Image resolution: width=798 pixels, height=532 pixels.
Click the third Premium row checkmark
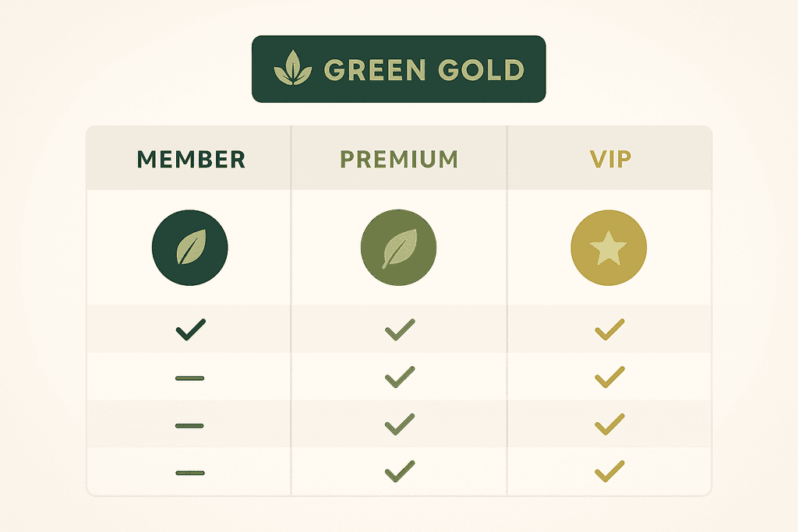click(399, 425)
